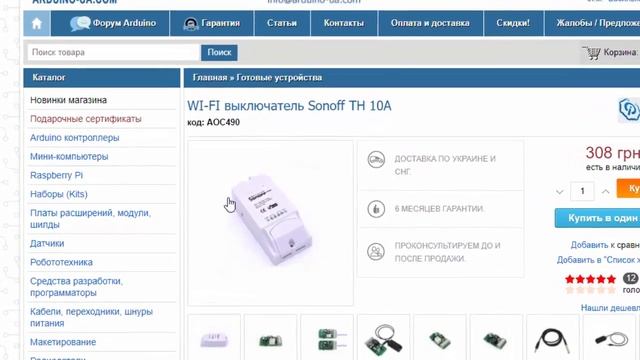This screenshot has width=640, height=360.
Task: Rate product using the red stars
Action: (x=590, y=279)
